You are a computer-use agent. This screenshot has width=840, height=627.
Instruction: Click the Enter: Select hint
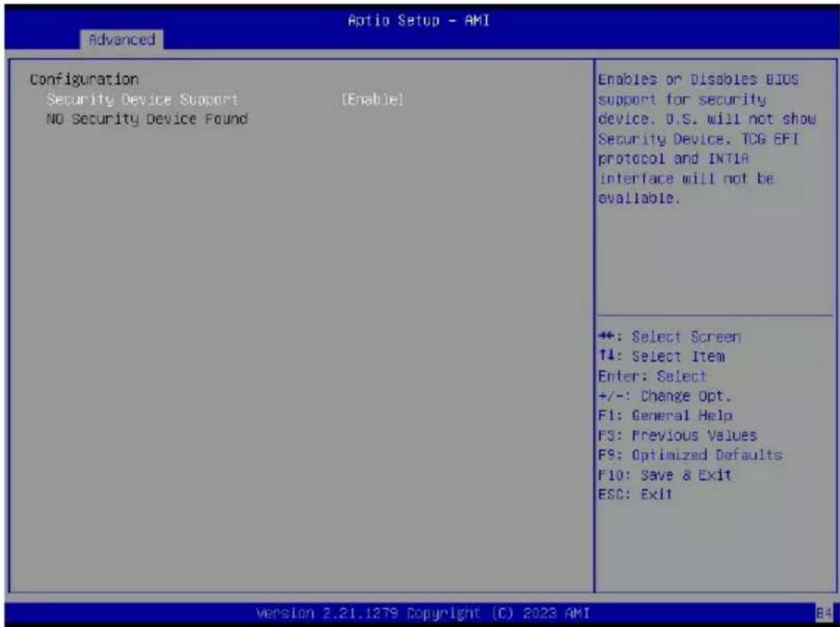tap(652, 376)
